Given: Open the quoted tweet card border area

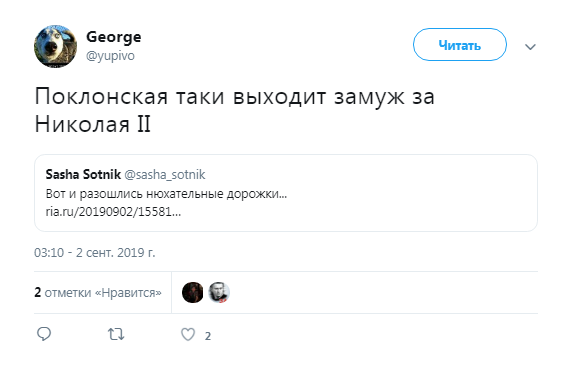Looking at the screenshot, I should [286, 193].
